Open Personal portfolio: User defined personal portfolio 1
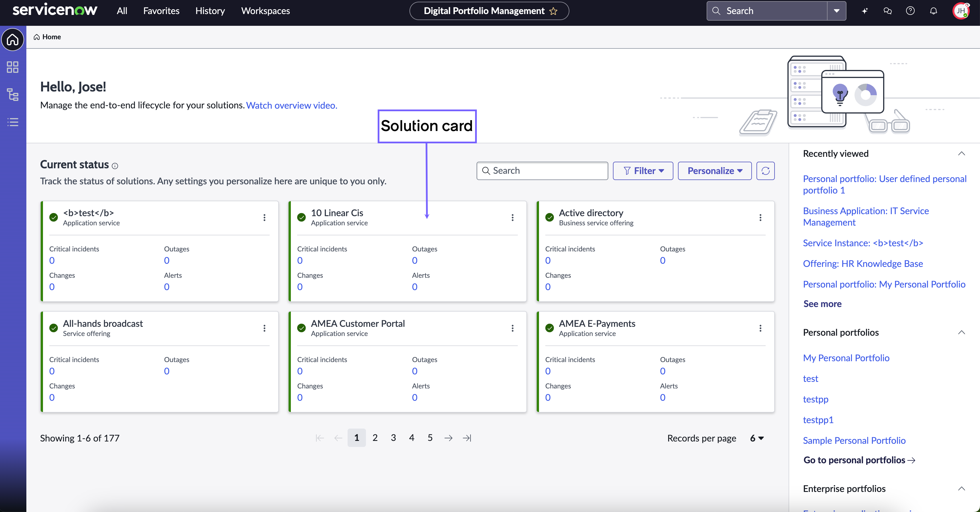The image size is (980, 512). pyautogui.click(x=885, y=184)
